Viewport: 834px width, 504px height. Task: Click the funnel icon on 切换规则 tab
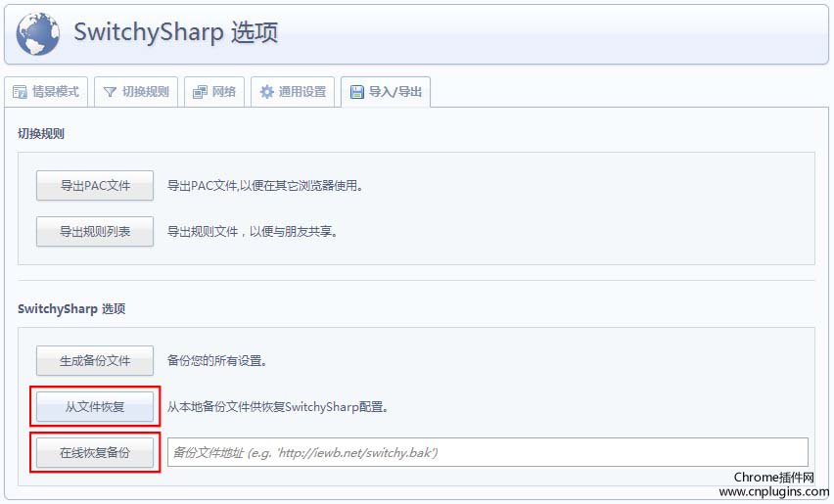110,92
